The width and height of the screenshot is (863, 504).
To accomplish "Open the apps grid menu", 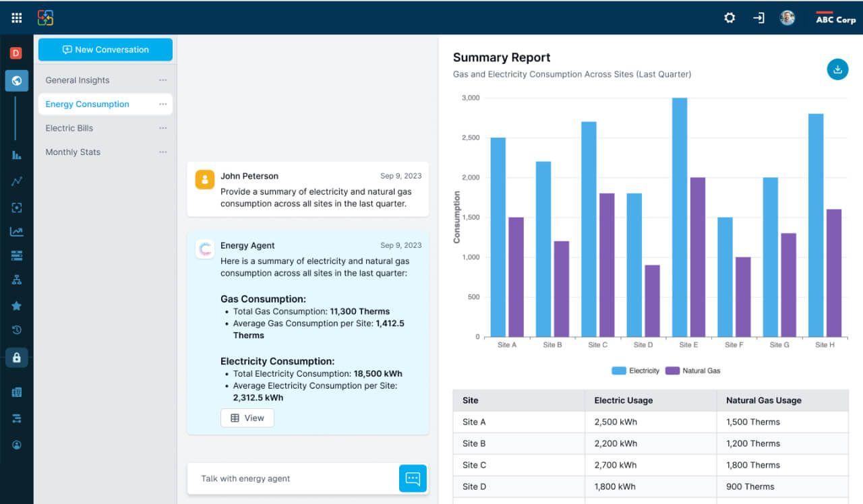I will (17, 18).
